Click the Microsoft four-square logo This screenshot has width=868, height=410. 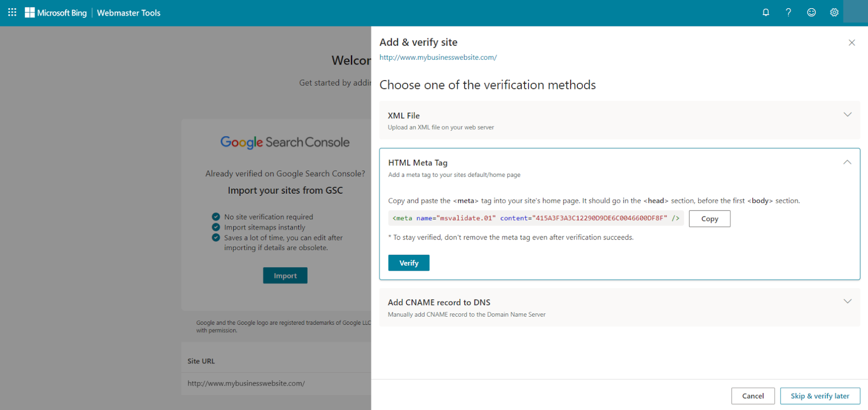(x=30, y=12)
